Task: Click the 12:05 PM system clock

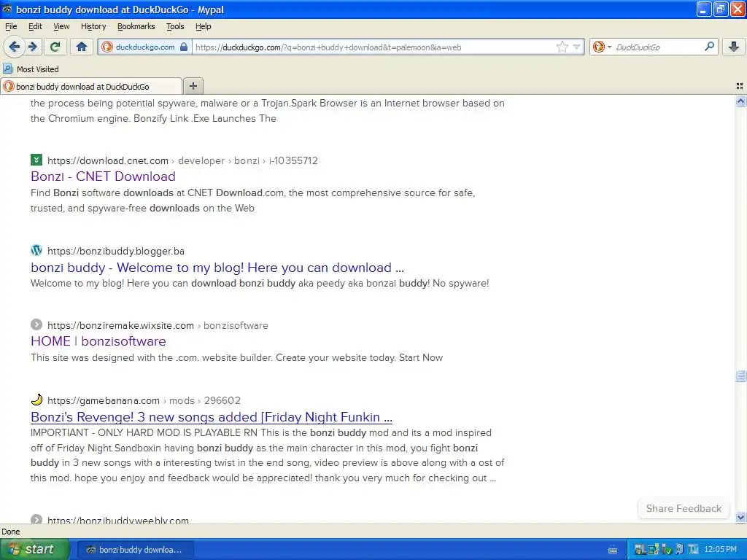Action: [x=720, y=550]
